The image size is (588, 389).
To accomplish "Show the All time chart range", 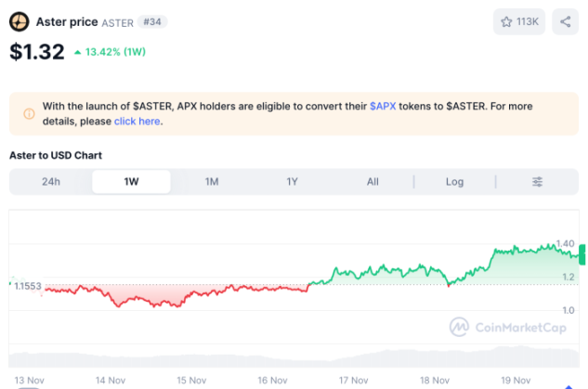I will coord(372,182).
